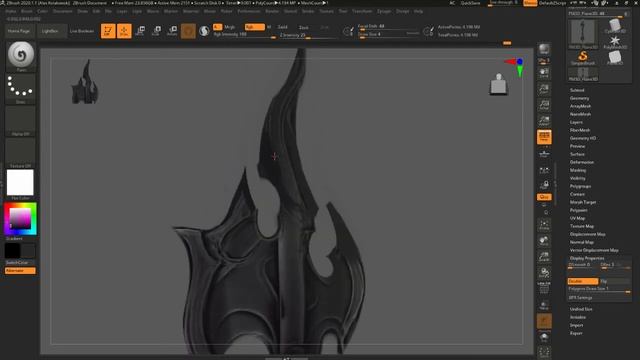
Task: Select the Scale transform tool
Action: 156,31
